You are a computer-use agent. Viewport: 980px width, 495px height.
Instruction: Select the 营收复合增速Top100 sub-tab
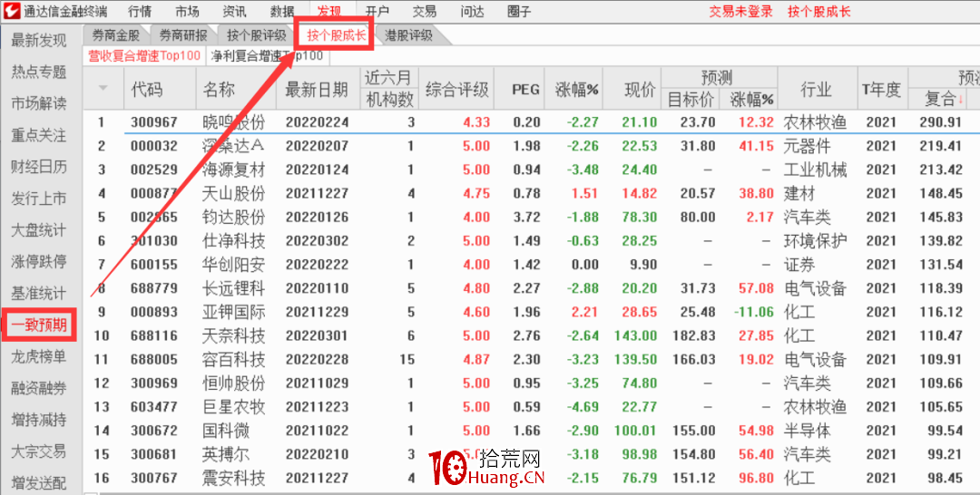[x=144, y=56]
